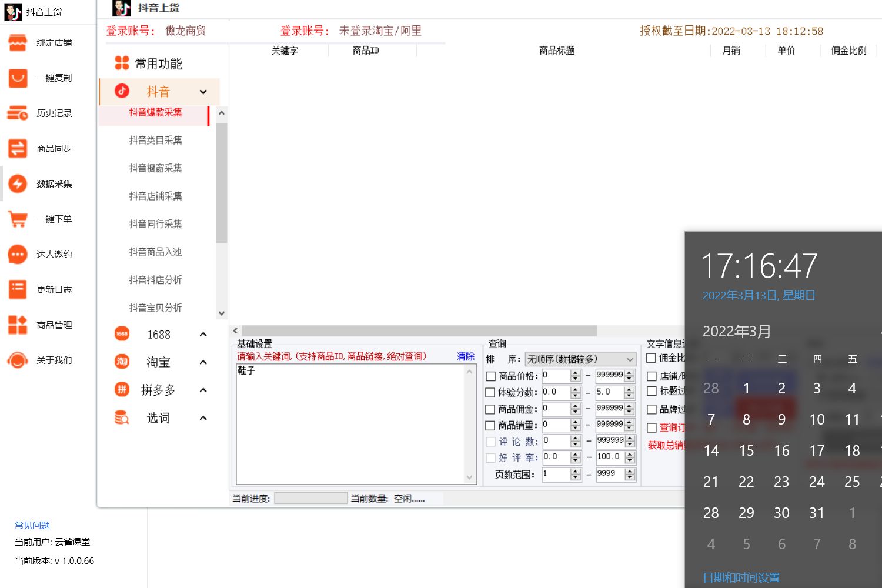Viewport: 882px width, 588px height.
Task: Click the 清除 link
Action: click(465, 356)
